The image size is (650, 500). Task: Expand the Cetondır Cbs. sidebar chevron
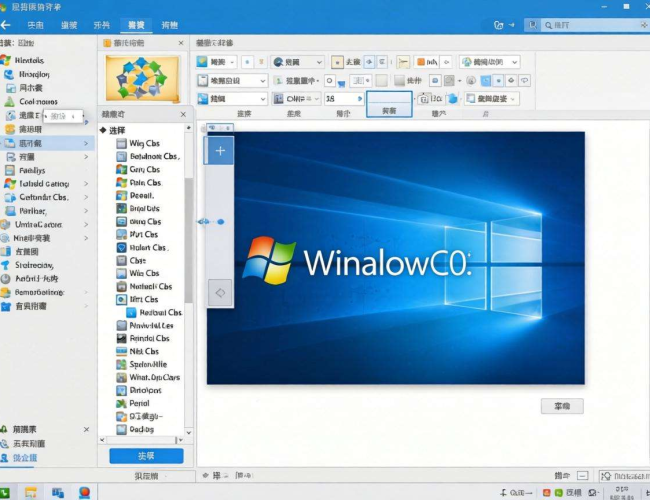[86, 197]
